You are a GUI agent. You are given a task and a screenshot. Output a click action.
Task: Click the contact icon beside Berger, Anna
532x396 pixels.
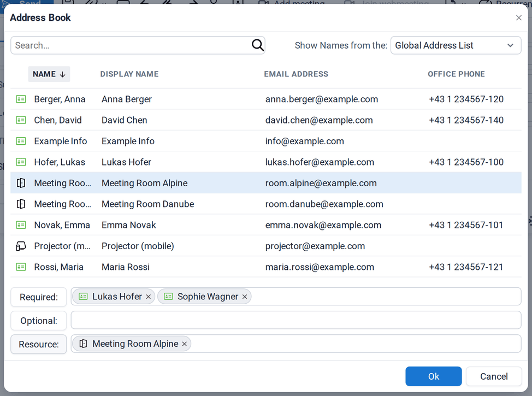(x=21, y=99)
